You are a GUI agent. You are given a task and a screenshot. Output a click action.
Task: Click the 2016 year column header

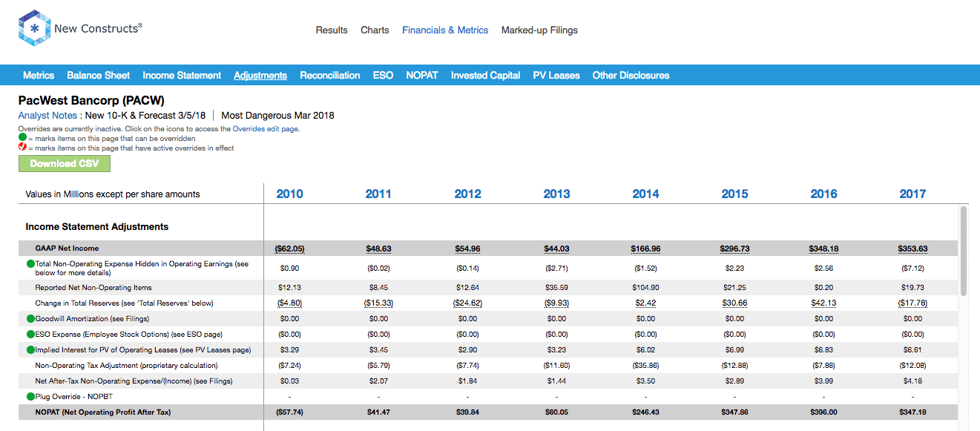click(823, 194)
